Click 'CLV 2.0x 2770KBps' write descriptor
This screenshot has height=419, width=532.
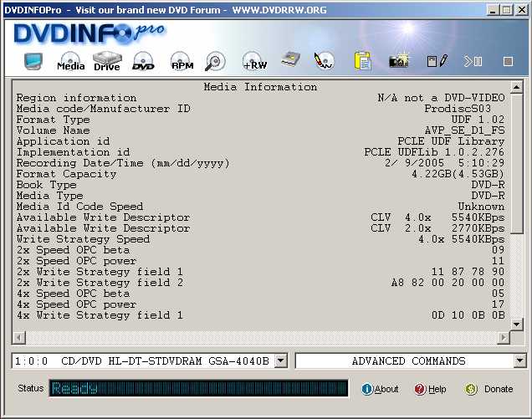[437, 228]
